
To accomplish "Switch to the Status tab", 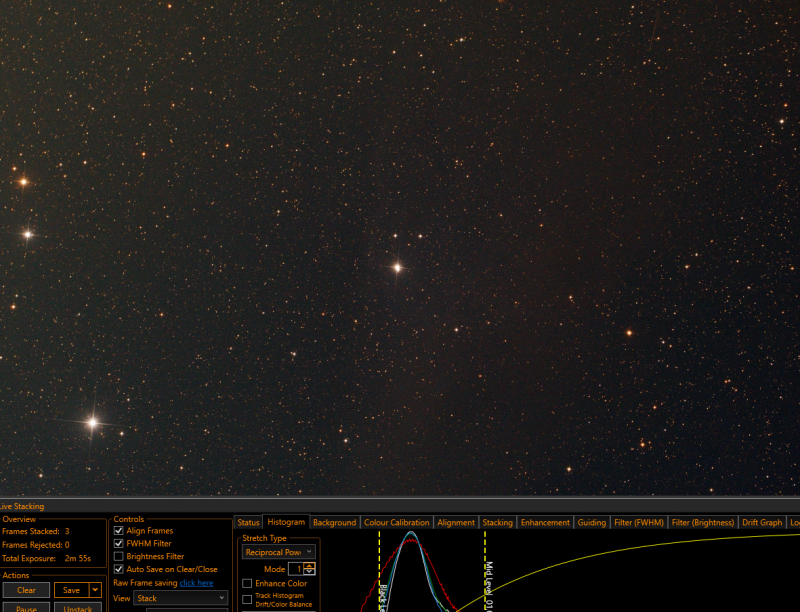I will tap(248, 523).
